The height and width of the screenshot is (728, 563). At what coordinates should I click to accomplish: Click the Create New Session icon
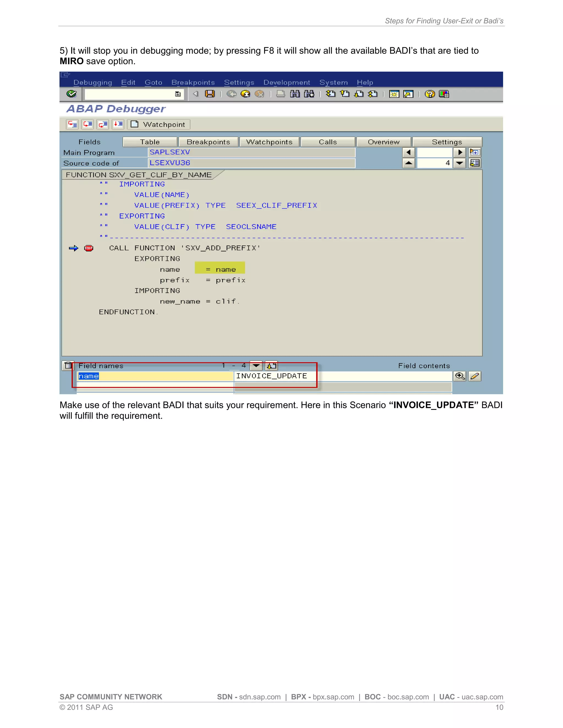pyautogui.click(x=394, y=94)
